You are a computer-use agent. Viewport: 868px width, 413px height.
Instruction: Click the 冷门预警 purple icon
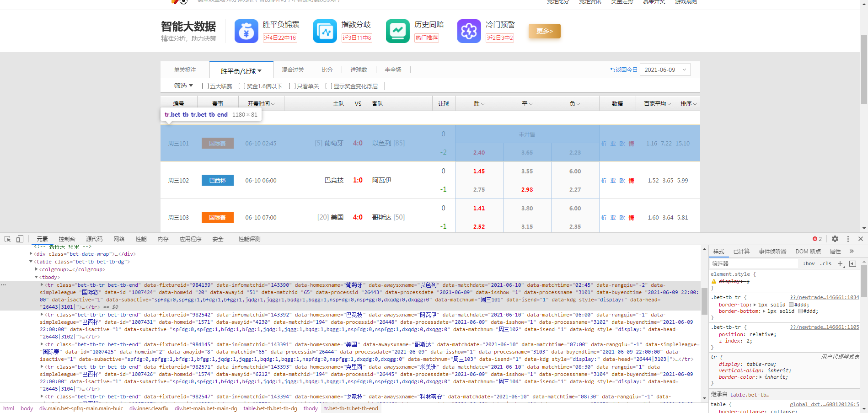tap(469, 31)
